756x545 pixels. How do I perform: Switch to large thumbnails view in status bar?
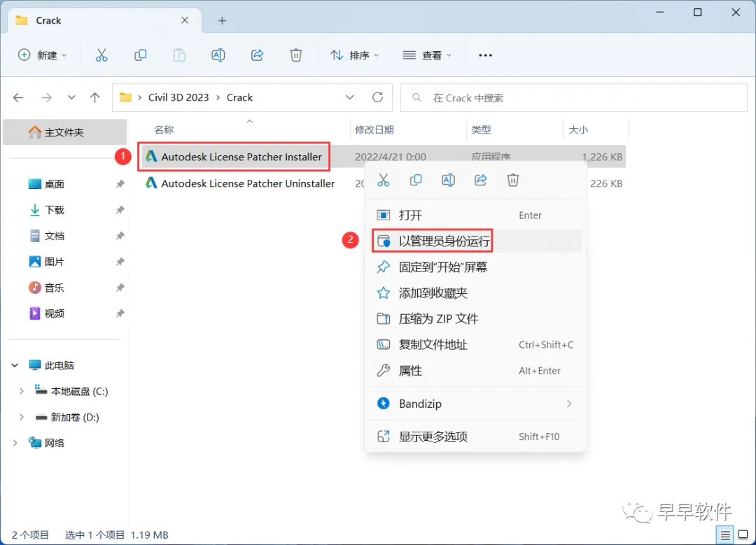click(x=743, y=535)
